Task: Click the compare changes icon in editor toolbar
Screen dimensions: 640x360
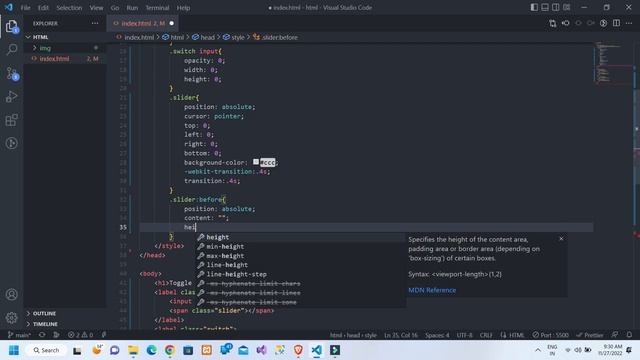Action: (x=552, y=23)
